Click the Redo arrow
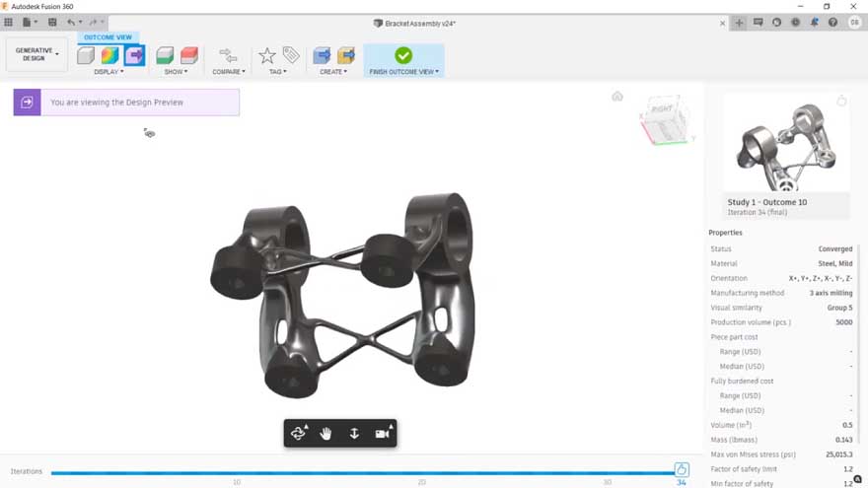Viewport: 868px width, 488px height. point(93,22)
